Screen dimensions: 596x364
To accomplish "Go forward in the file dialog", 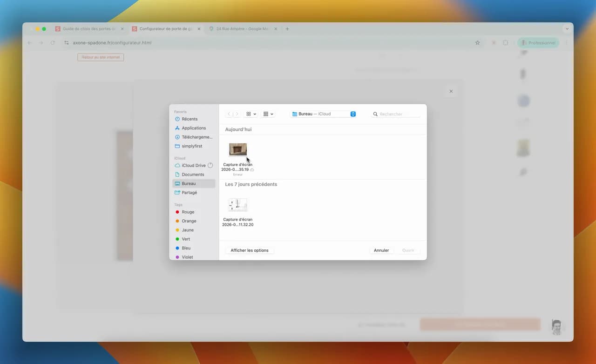I will pyautogui.click(x=237, y=114).
